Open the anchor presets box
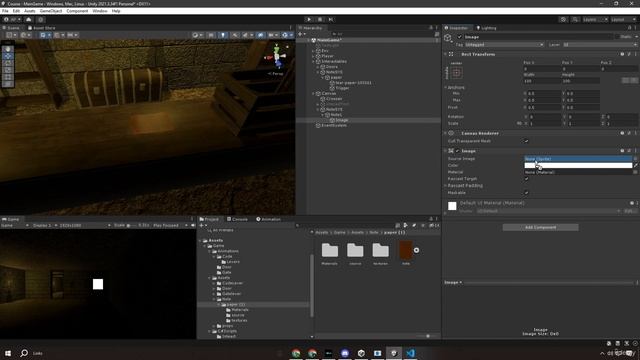This screenshot has height=360, width=640. [456, 73]
